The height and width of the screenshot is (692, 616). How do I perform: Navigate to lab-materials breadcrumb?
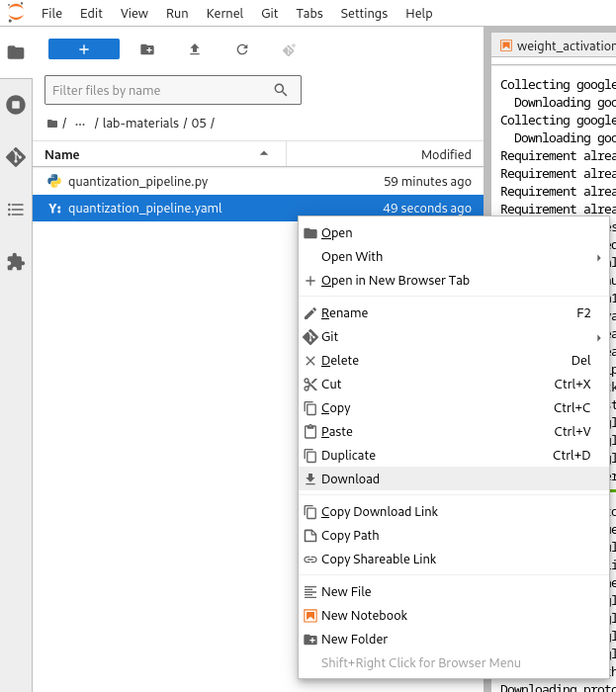[140, 124]
